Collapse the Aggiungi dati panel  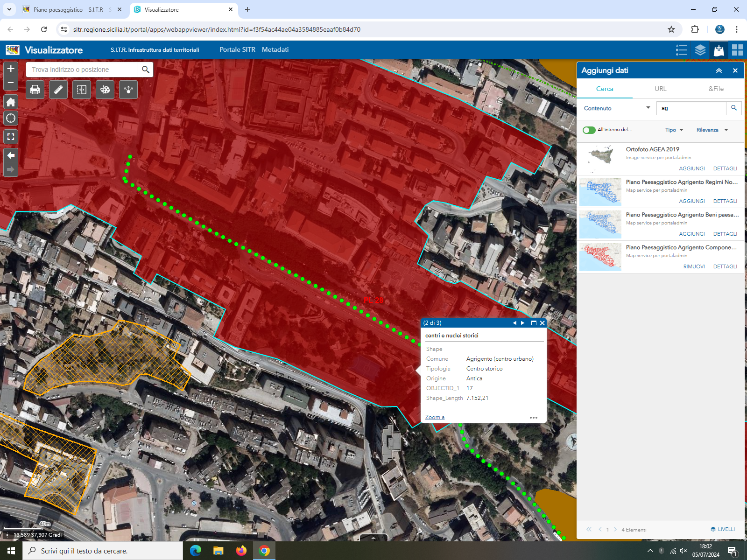(719, 70)
